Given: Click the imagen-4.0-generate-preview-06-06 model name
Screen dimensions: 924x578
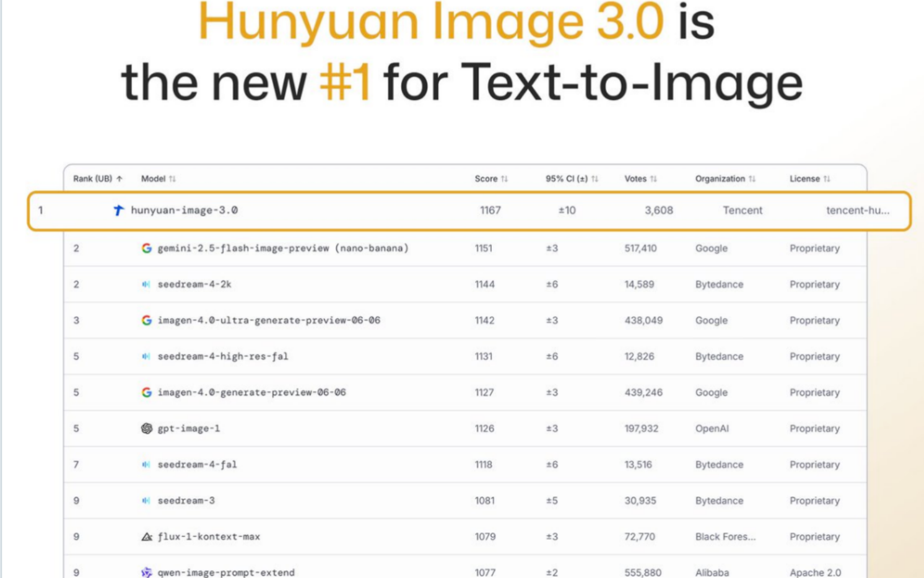Looking at the screenshot, I should [x=251, y=393].
